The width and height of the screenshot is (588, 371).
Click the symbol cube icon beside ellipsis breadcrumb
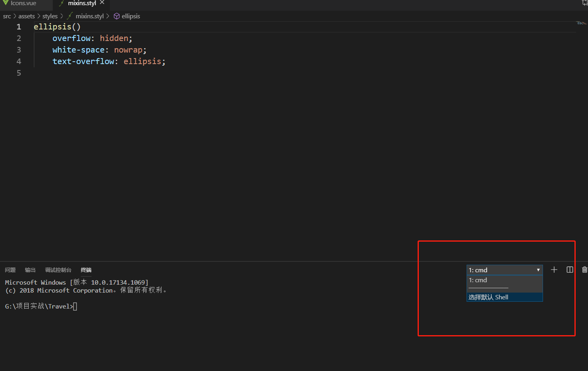116,16
